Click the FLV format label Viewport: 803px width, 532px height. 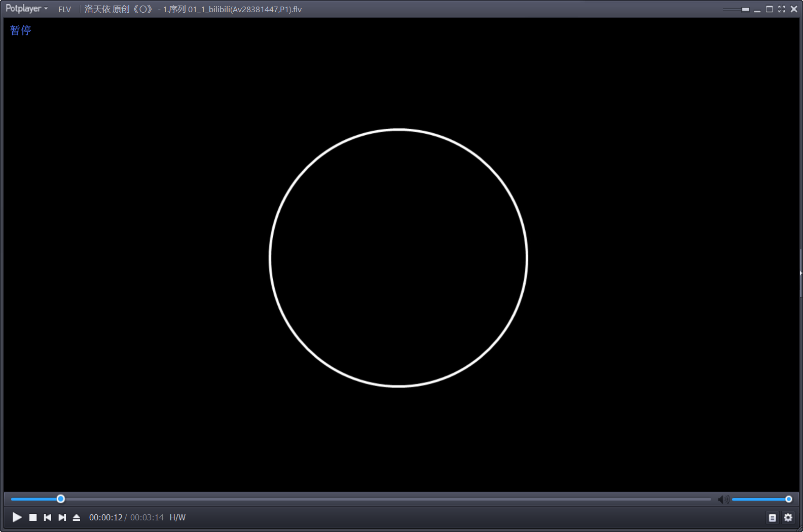pyautogui.click(x=64, y=9)
